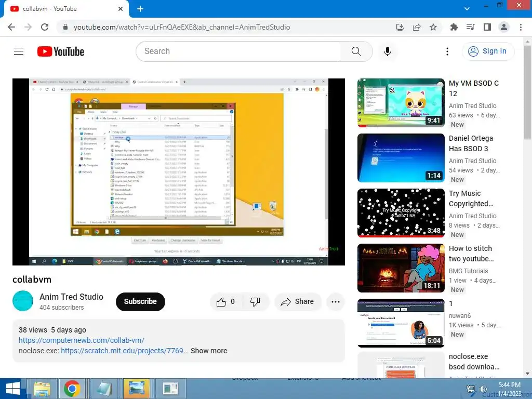Click the browser forward arrow
532x399 pixels.
tap(28, 27)
